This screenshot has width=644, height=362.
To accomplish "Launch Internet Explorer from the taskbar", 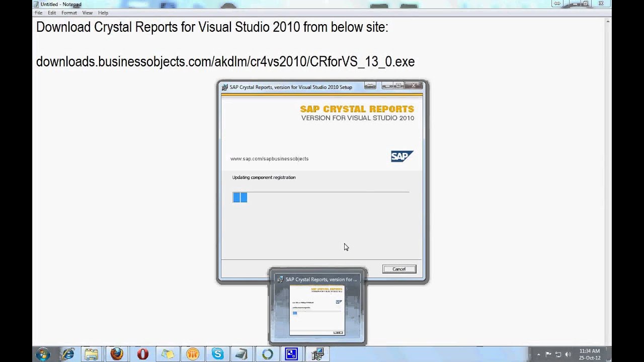I will tap(68, 354).
